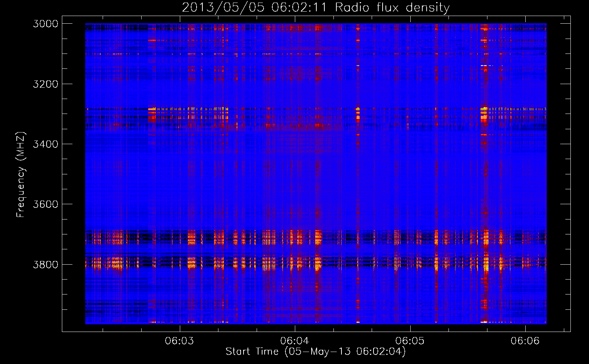Click the 3000 frequency axis label
589x364 pixels.
[x=46, y=24]
